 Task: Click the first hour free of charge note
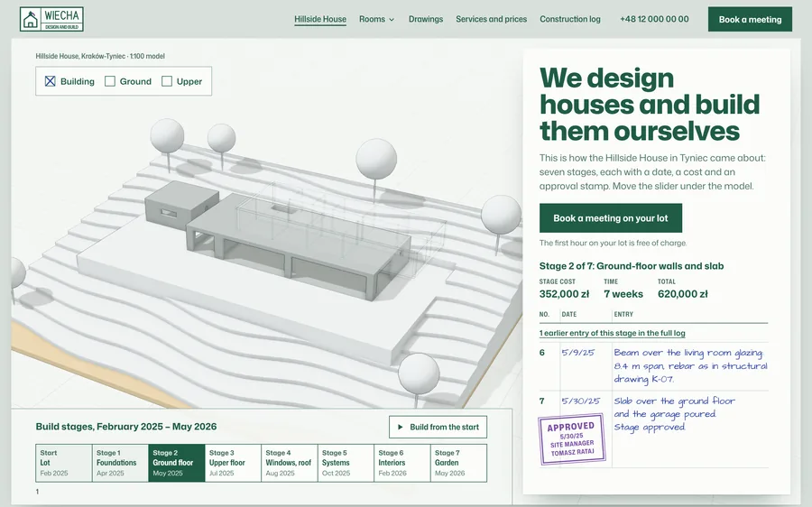tap(613, 243)
